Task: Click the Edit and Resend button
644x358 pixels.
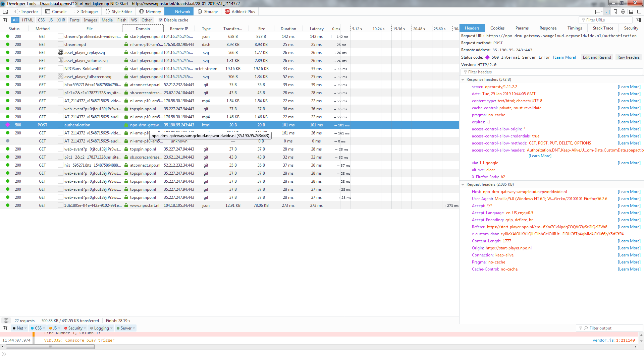Action: (597, 57)
